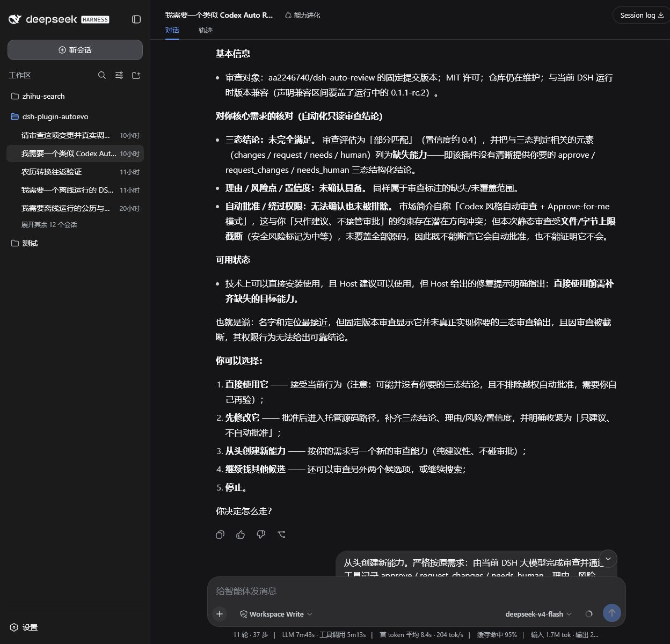Image resolution: width=670 pixels, height=644 pixels.
Task: Switch to the 轨迹 tab
Action: [x=205, y=31]
